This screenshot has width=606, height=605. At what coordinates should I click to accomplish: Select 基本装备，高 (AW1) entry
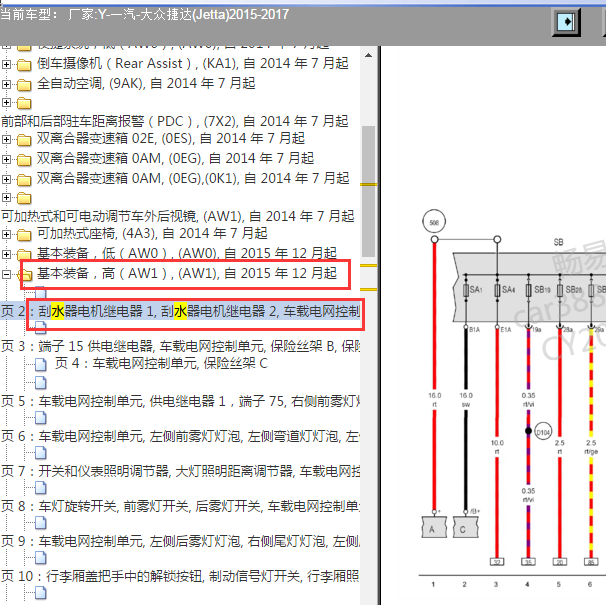click(187, 274)
